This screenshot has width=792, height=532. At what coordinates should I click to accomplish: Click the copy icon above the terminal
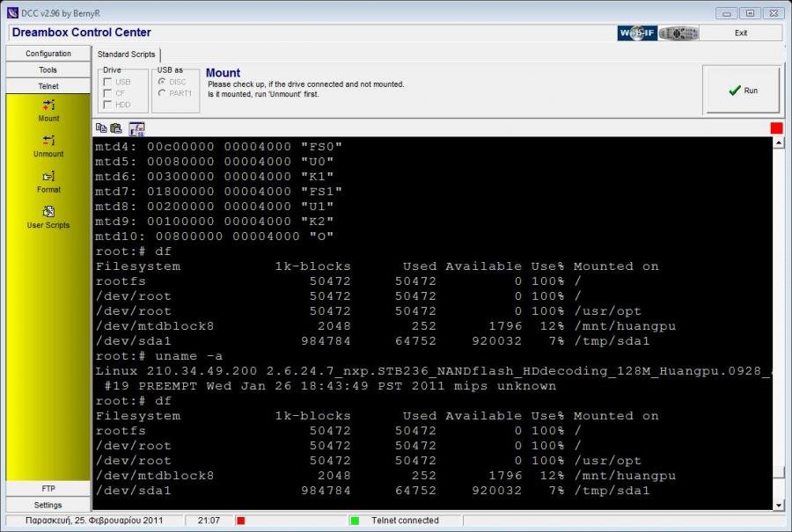(101, 128)
